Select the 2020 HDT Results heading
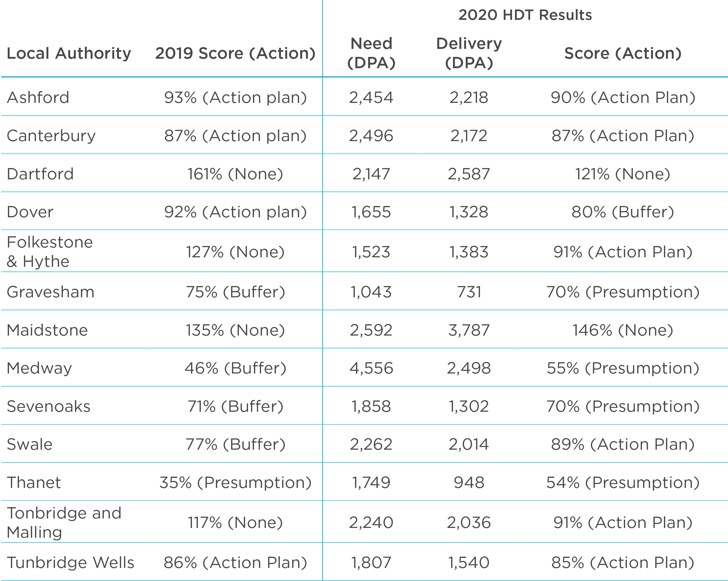The width and height of the screenshot is (728, 581). (x=525, y=15)
